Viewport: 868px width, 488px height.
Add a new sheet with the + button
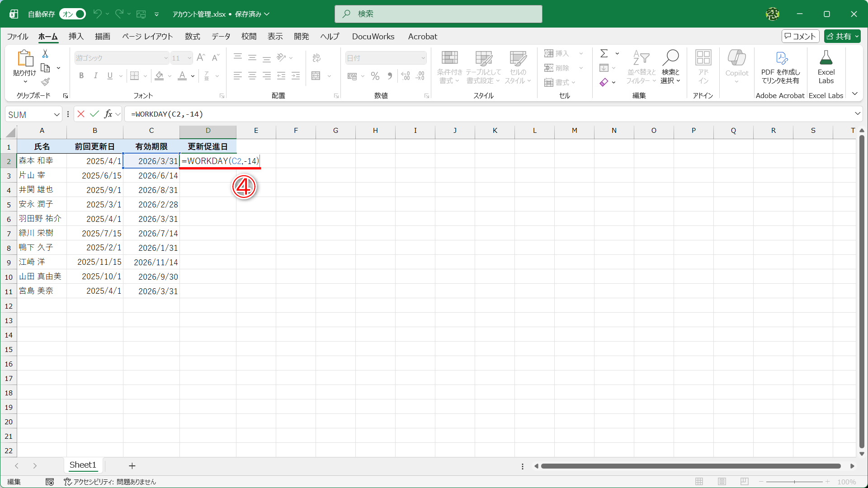coord(132,465)
